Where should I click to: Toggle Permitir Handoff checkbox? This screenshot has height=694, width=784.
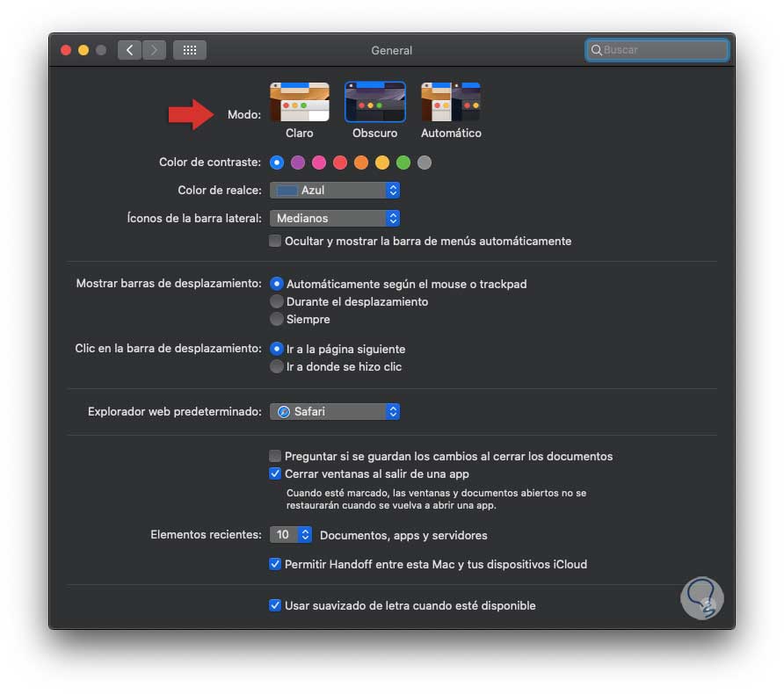tap(275, 564)
